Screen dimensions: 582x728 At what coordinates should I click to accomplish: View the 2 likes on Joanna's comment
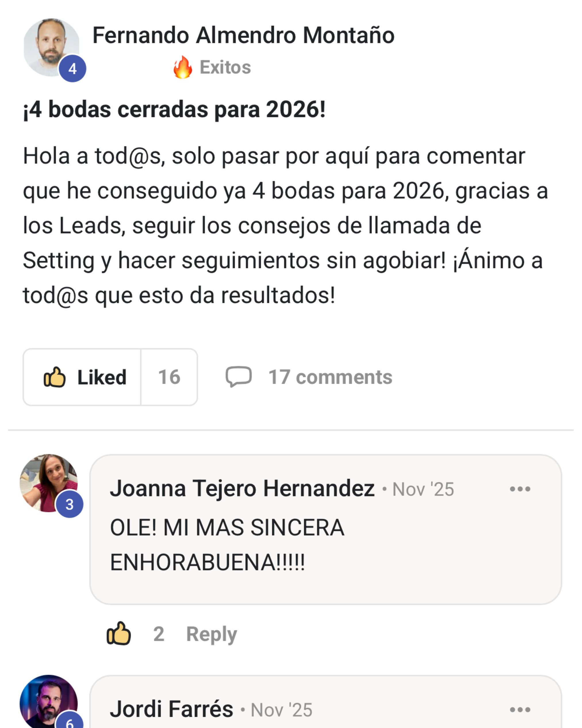pos(159,634)
